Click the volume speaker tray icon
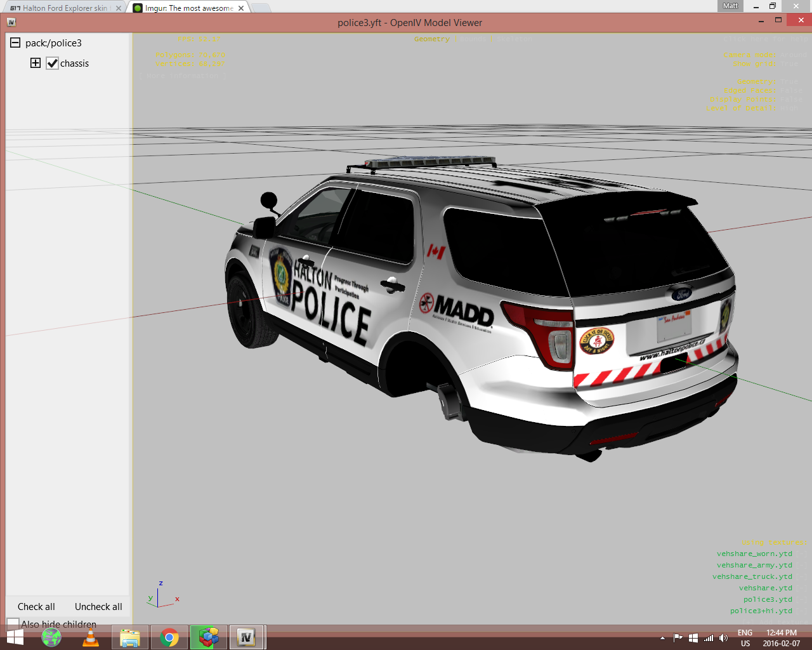 pos(723,638)
